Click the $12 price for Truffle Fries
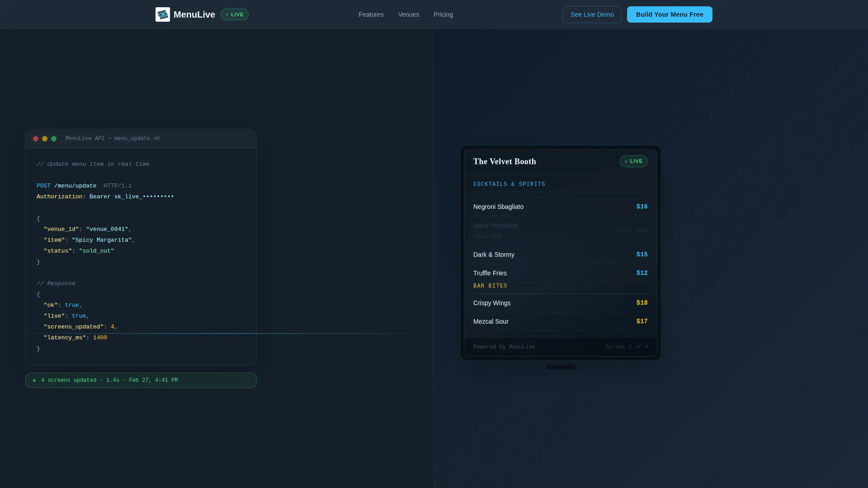The height and width of the screenshot is (488, 868). [642, 273]
